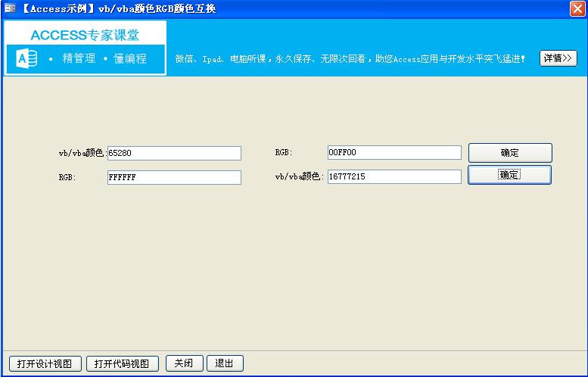Focus the RGB field containing 00FF00
Viewport: 588px width, 377px height.
pyautogui.click(x=394, y=153)
